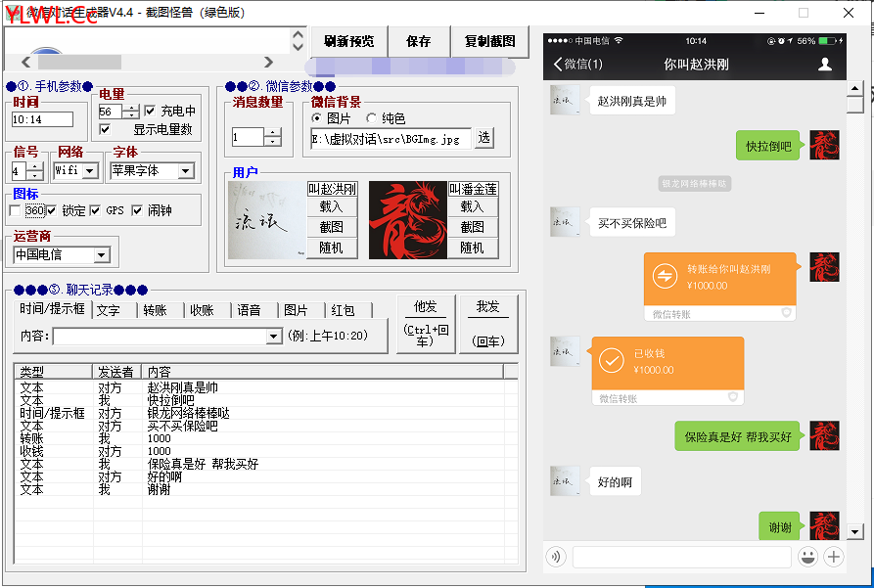874x588 pixels.
Task: Click the 复制截图 copy screenshot button
Action: pos(490,41)
